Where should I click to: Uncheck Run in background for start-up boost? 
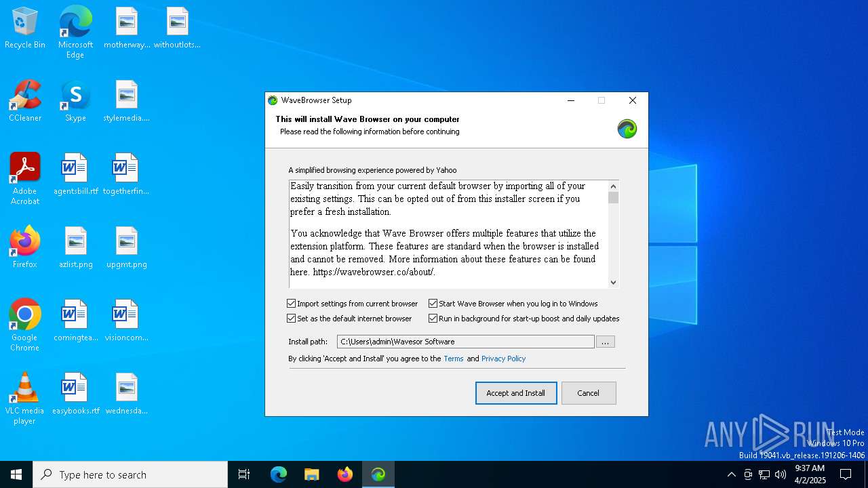coord(433,319)
